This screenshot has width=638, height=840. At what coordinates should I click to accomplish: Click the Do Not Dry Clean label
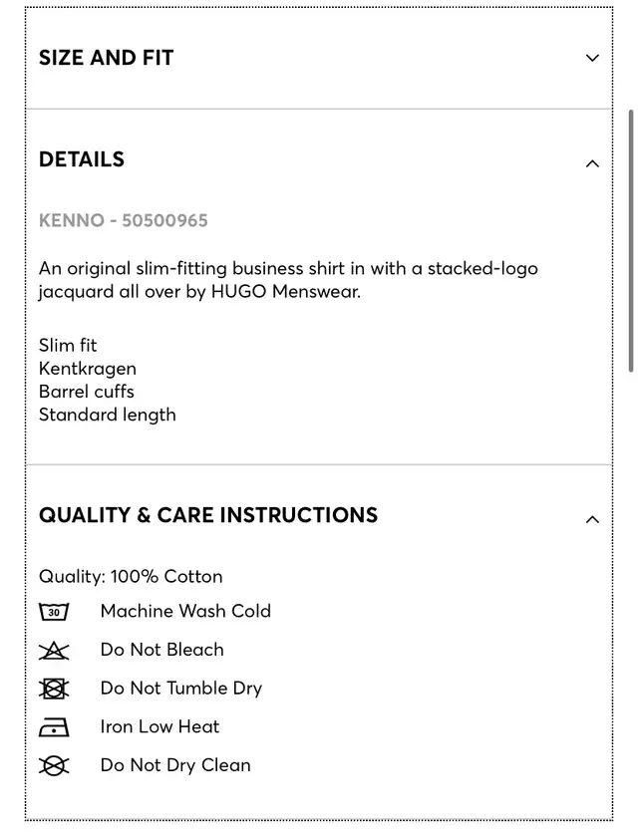(175, 765)
